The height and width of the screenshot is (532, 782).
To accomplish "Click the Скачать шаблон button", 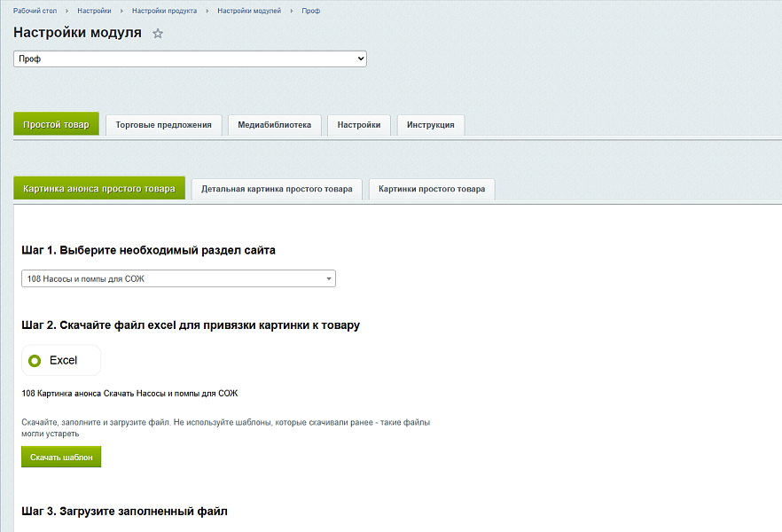I will coord(61,458).
